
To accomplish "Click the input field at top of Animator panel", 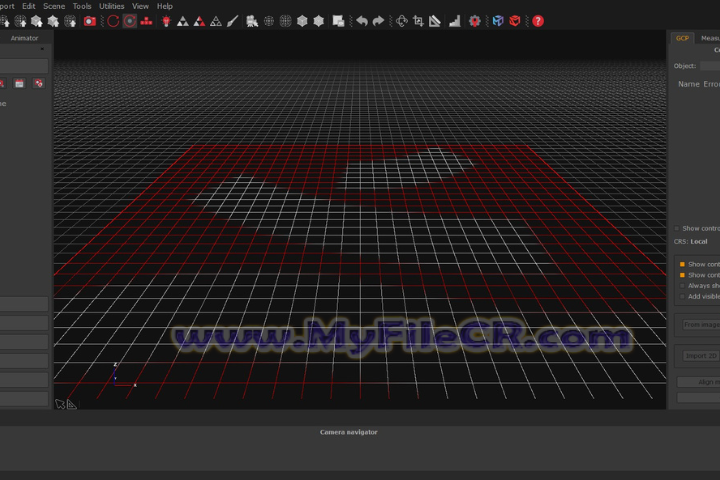I will click(x=24, y=66).
